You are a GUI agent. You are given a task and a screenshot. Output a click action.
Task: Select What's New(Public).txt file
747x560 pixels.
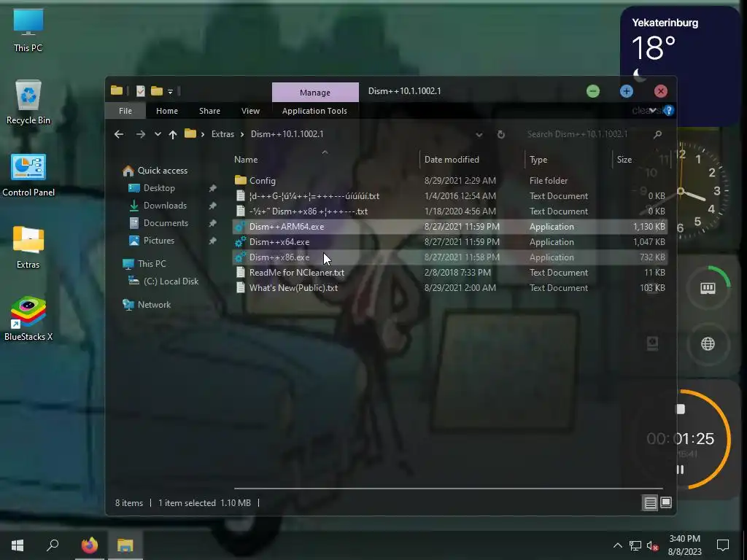(449, 287)
